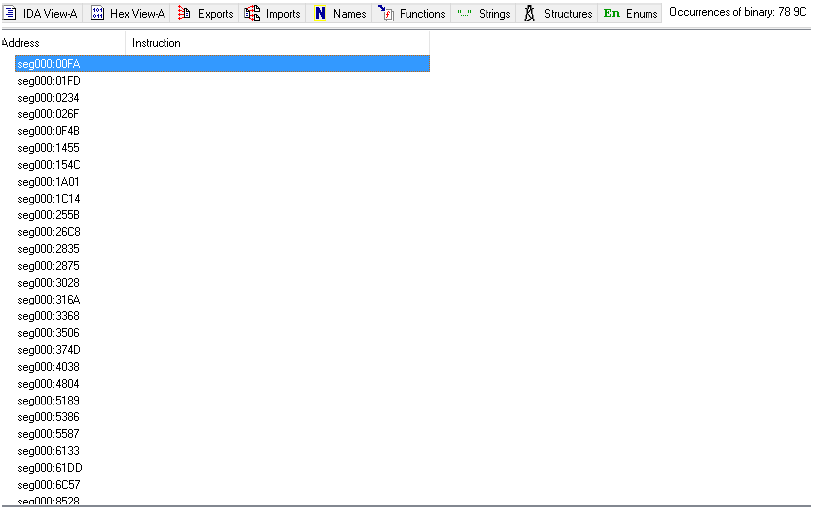Open the Structures tab label
This screenshot has width=827, height=514.
click(x=568, y=14)
